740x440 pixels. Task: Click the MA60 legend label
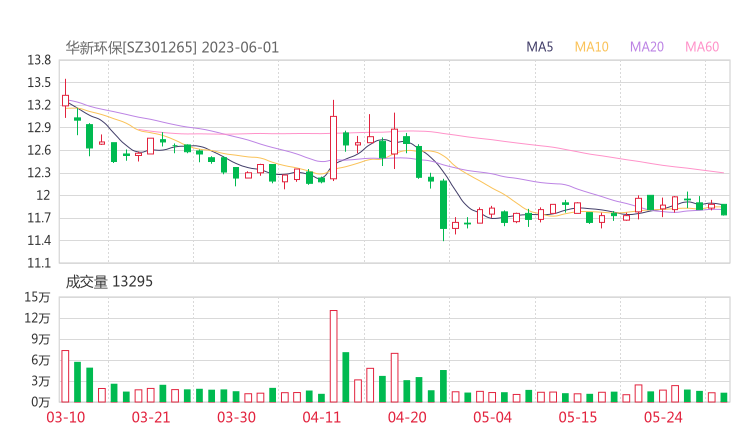coord(702,47)
